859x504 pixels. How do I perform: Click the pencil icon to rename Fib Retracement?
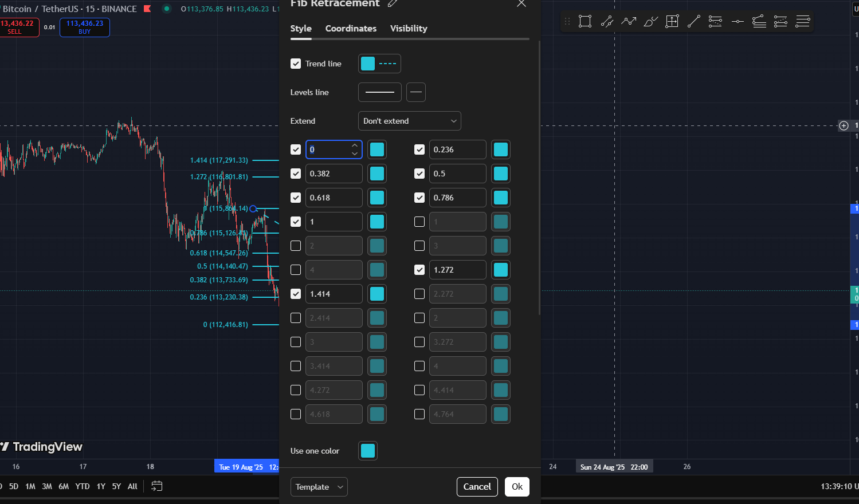pos(393,3)
